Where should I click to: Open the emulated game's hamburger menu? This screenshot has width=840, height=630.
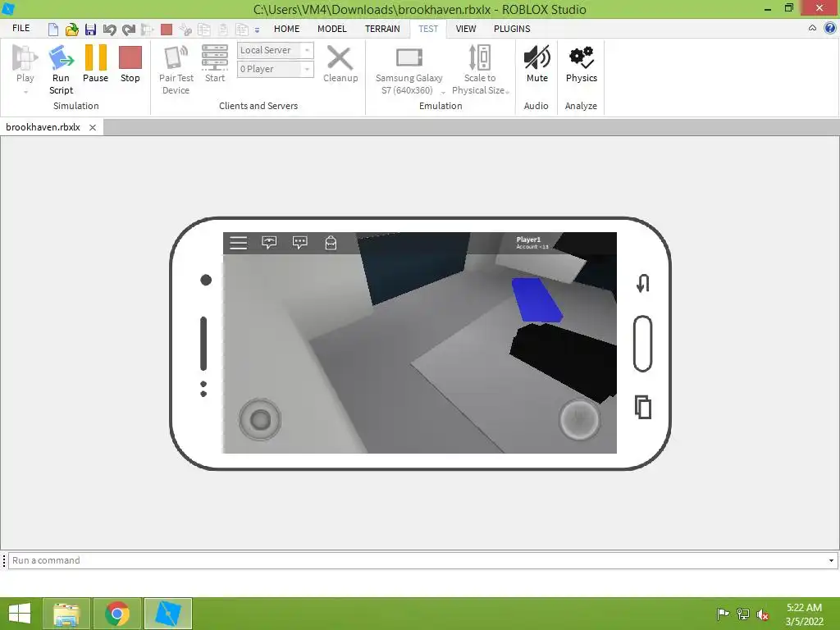(x=239, y=243)
